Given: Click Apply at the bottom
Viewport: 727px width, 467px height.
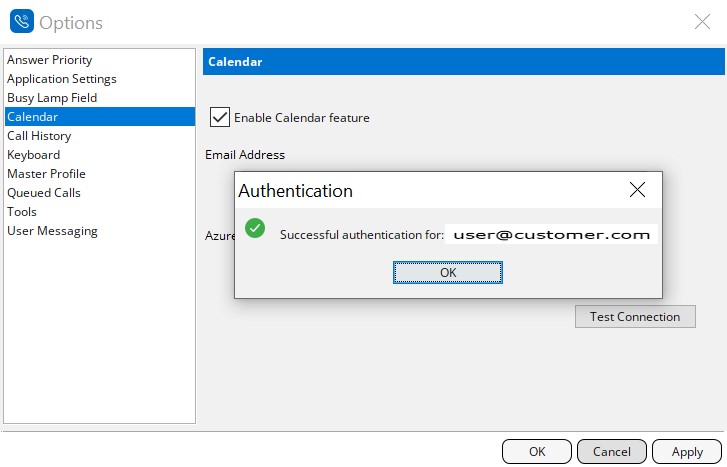Looking at the screenshot, I should [687, 452].
